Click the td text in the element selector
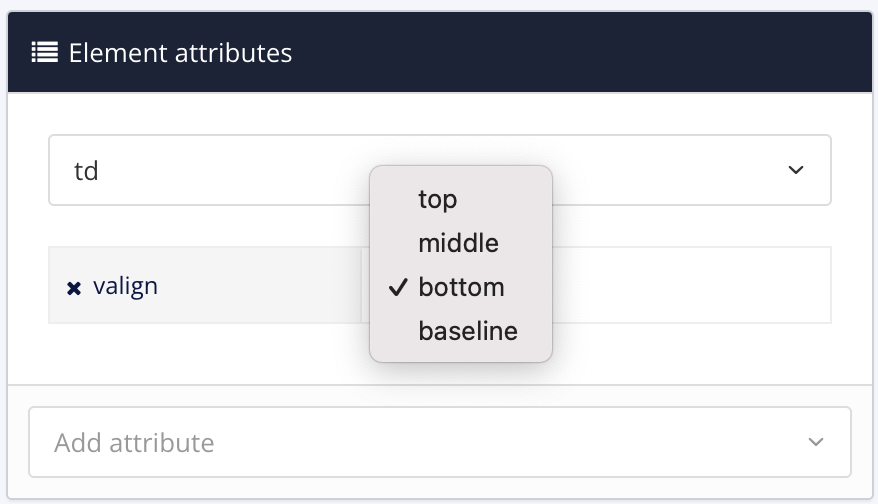The height and width of the screenshot is (504, 878). [86, 171]
